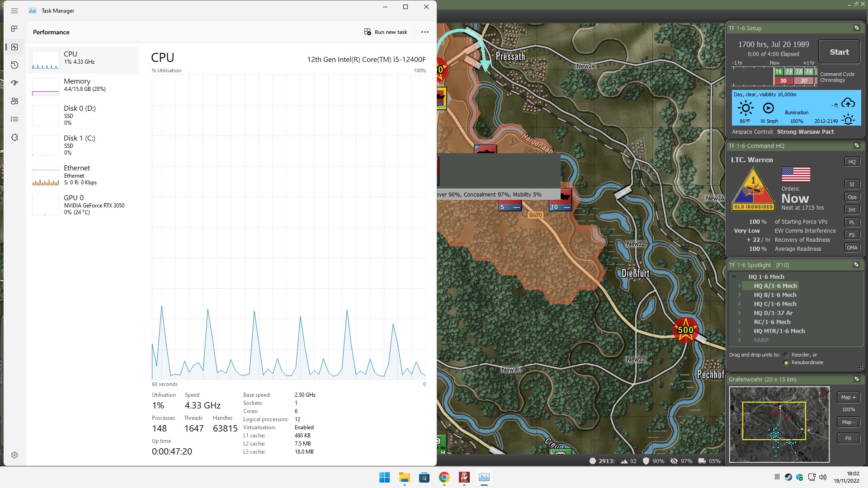Open the Services puzzle icon
Screen dimensions: 868x488
coord(14,137)
